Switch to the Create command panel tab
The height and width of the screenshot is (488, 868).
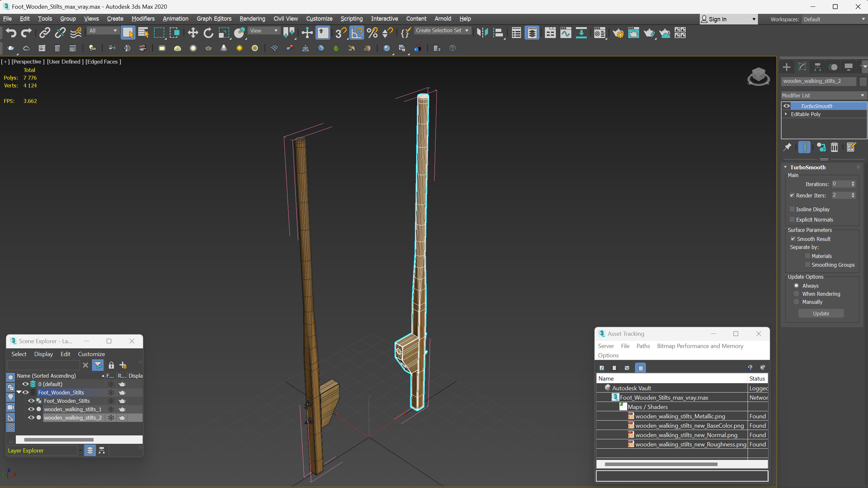click(786, 67)
